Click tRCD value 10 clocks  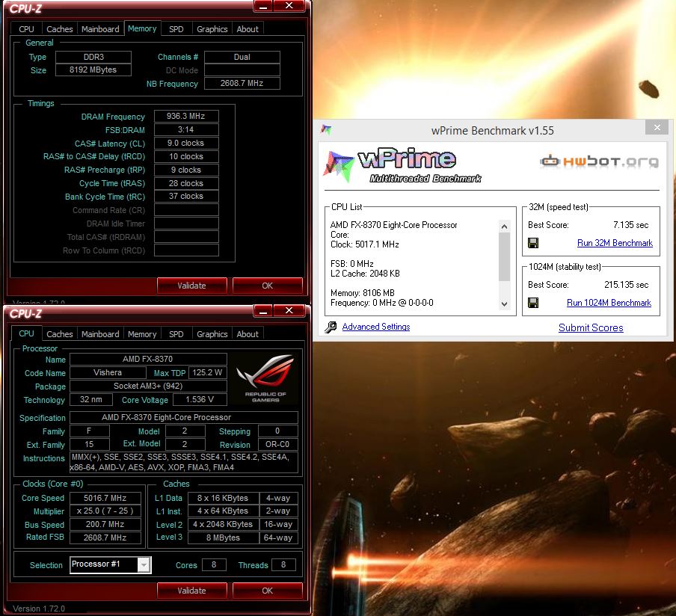pos(186,156)
